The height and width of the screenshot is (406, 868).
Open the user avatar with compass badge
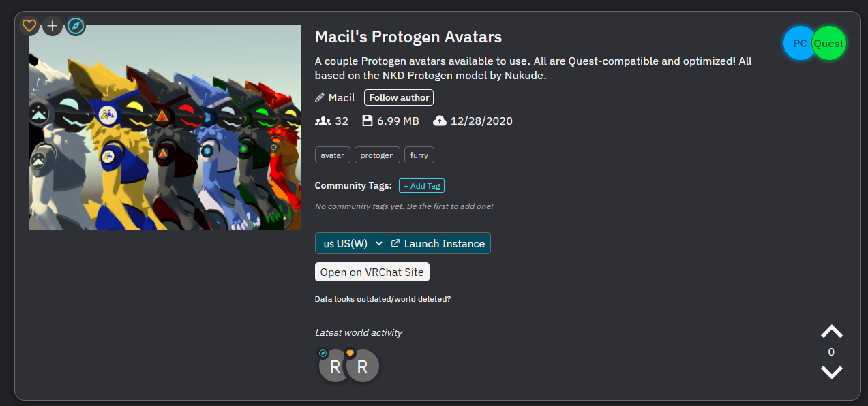334,366
